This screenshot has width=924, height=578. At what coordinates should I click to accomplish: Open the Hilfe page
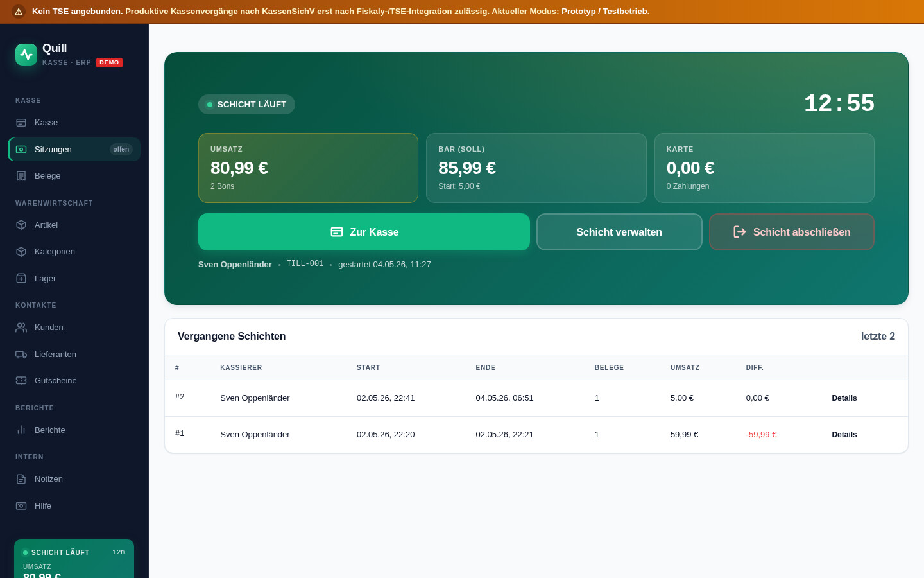pyautogui.click(x=74, y=506)
